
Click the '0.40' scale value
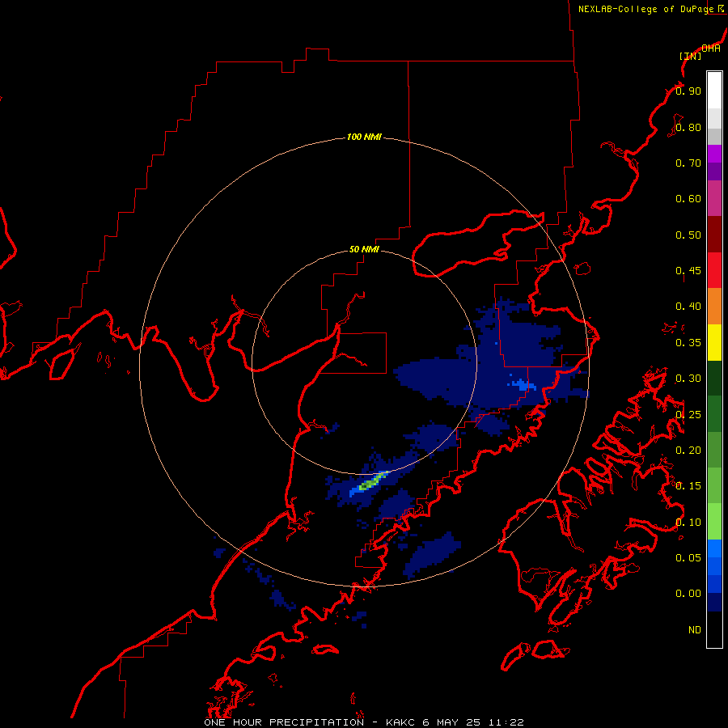pos(688,306)
